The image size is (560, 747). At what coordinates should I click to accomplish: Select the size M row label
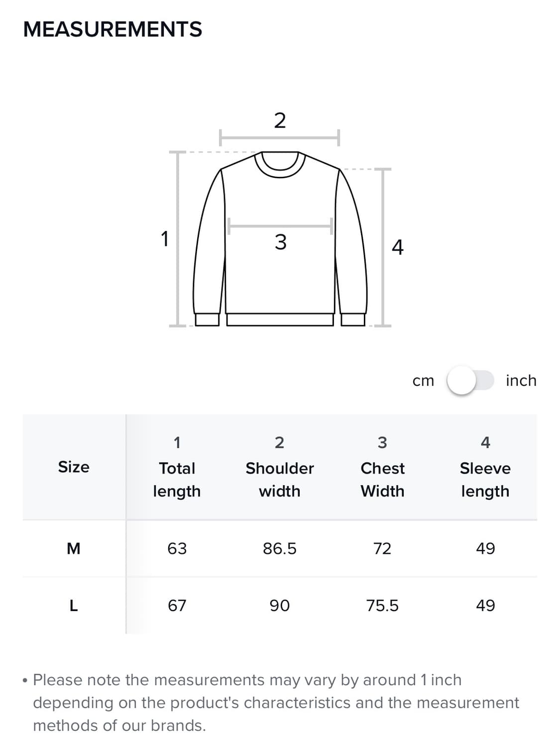[x=74, y=549]
